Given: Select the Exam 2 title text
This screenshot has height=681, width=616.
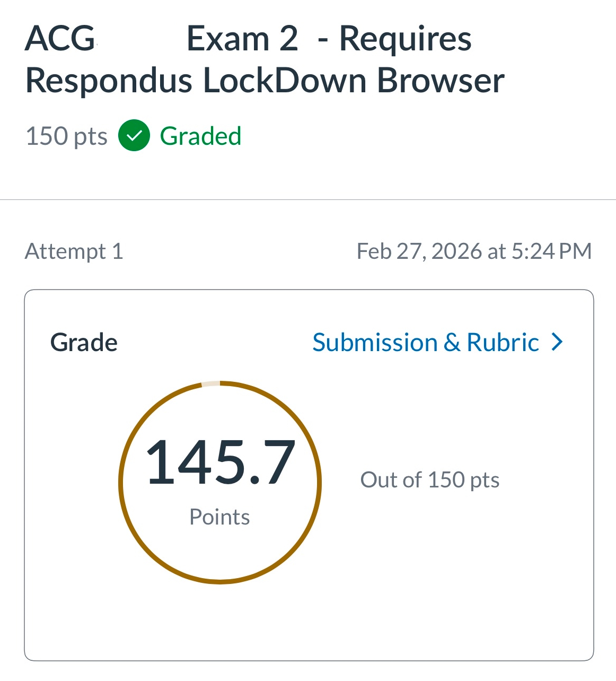Looking at the screenshot, I should coord(242,39).
